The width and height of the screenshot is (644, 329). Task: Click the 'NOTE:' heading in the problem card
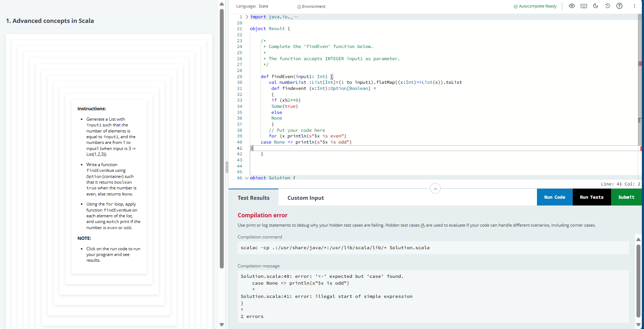[84, 238]
